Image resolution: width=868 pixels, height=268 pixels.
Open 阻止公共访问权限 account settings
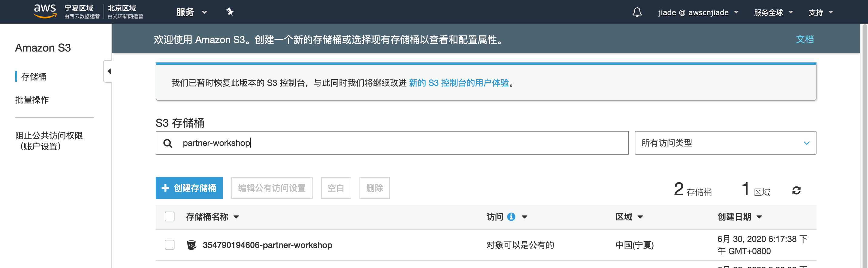pyautogui.click(x=49, y=141)
